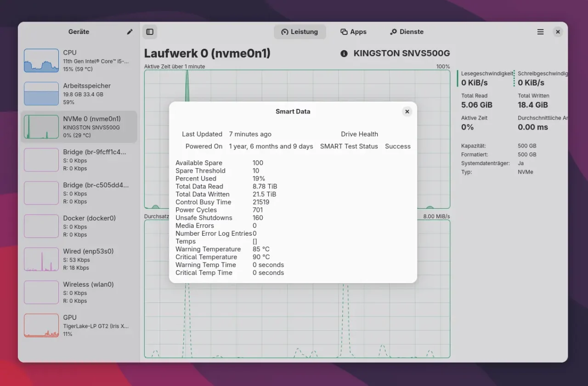This screenshot has width=588, height=386.
Task: Open the hamburger main menu
Action: pyautogui.click(x=540, y=32)
